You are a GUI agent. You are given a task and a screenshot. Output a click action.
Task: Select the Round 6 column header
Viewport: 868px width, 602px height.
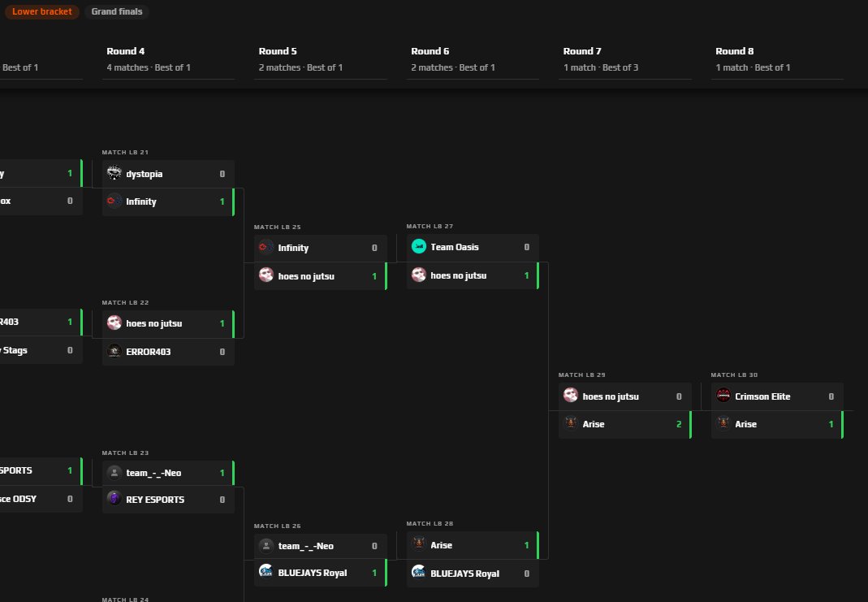tap(430, 51)
